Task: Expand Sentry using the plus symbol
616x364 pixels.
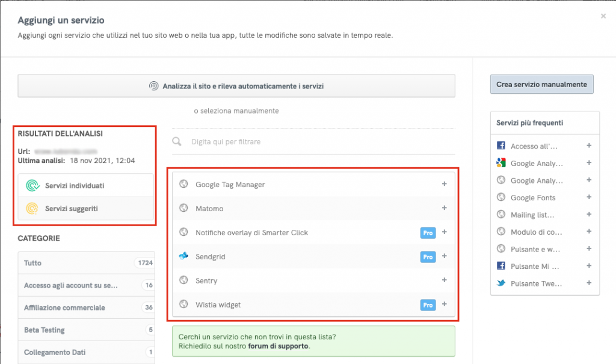Action: coord(445,280)
